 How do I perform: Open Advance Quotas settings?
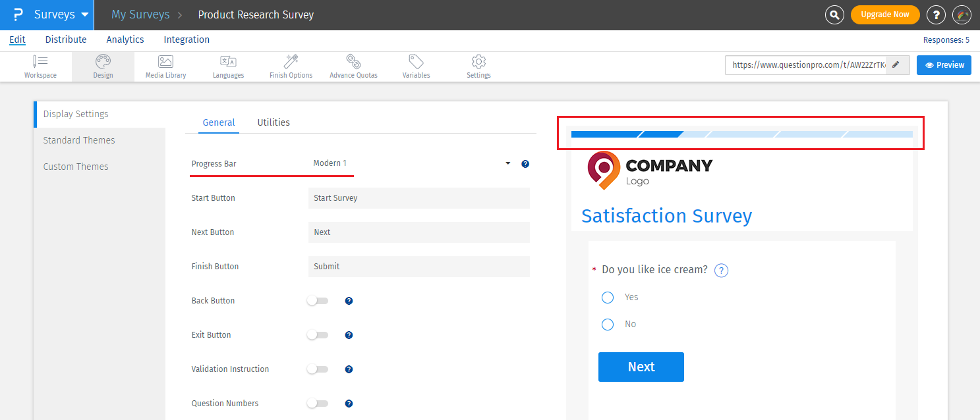(x=353, y=66)
